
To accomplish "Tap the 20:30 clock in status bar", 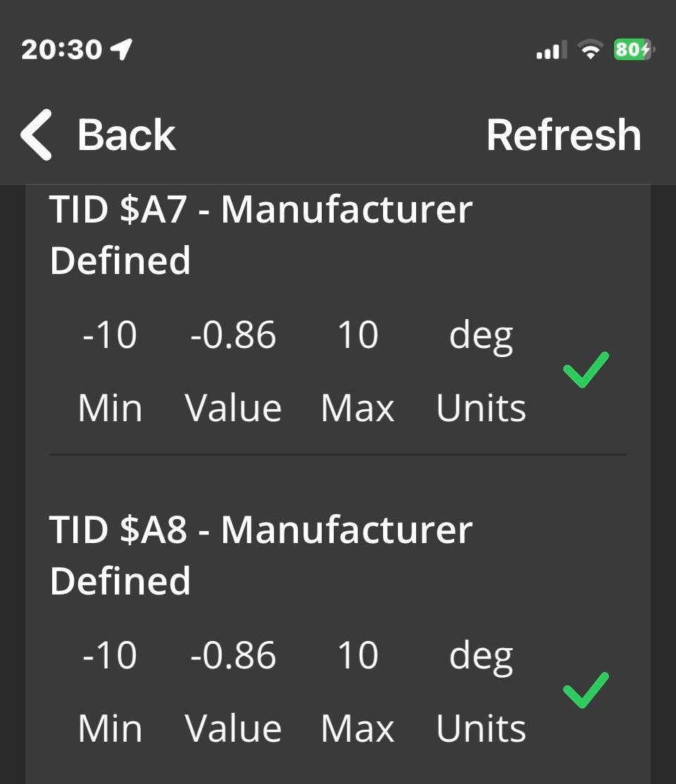I will (62, 50).
